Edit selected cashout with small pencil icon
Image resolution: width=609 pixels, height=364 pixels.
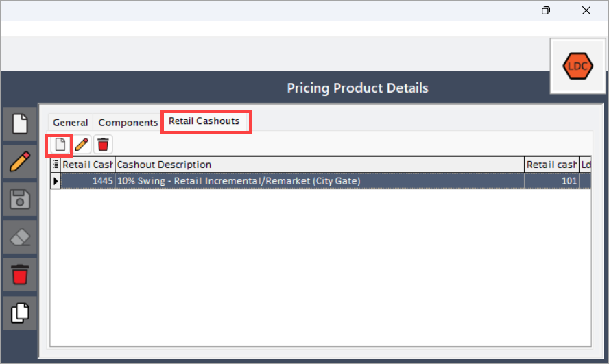(82, 145)
